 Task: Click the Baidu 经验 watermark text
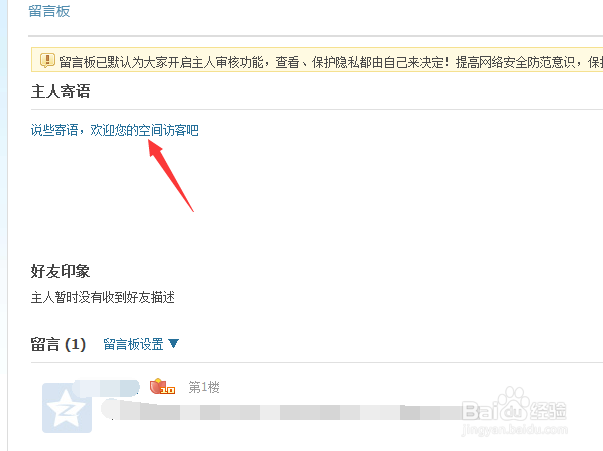point(547,411)
